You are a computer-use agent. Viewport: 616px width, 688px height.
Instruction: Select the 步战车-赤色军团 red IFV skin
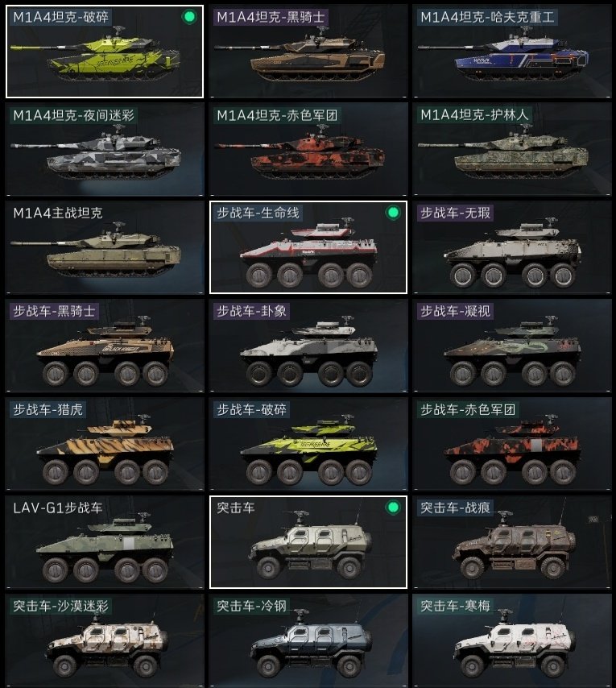coord(511,444)
